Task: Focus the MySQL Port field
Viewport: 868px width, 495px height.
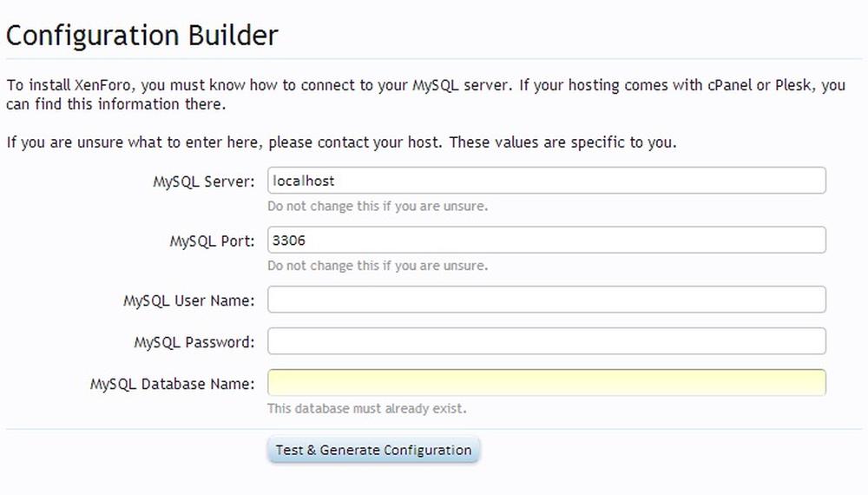Action: point(546,240)
